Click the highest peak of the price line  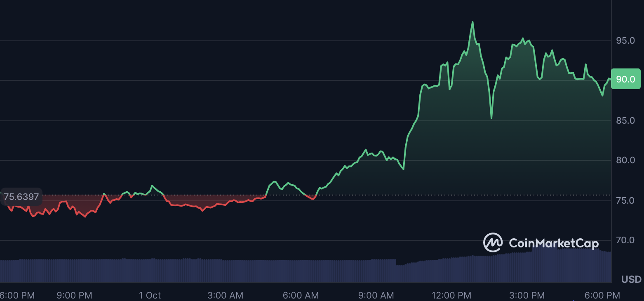[x=472, y=22]
